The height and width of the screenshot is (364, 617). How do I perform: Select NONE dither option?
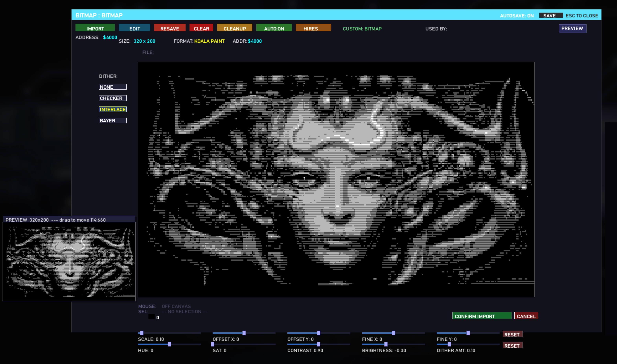(113, 87)
